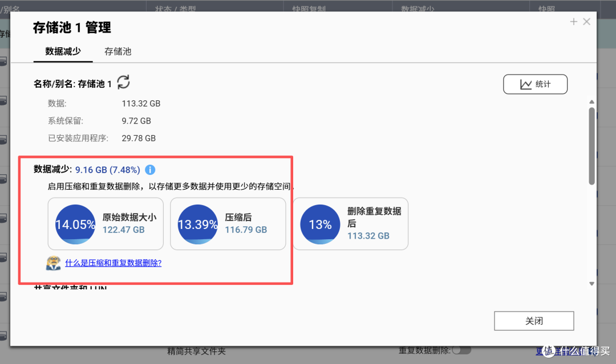Image resolution: width=616 pixels, height=364 pixels.
Task: Select the 删除重复数据后 card
Action: point(350,223)
